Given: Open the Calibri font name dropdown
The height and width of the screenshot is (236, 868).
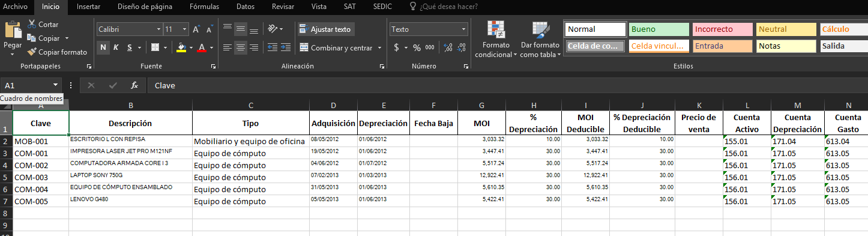Looking at the screenshot, I should [158, 29].
